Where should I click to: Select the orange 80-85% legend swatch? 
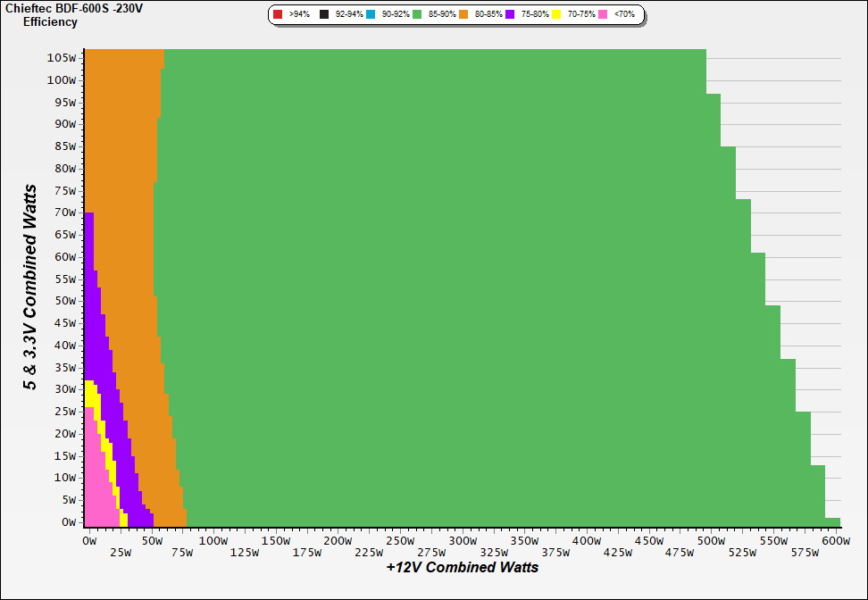pos(463,15)
